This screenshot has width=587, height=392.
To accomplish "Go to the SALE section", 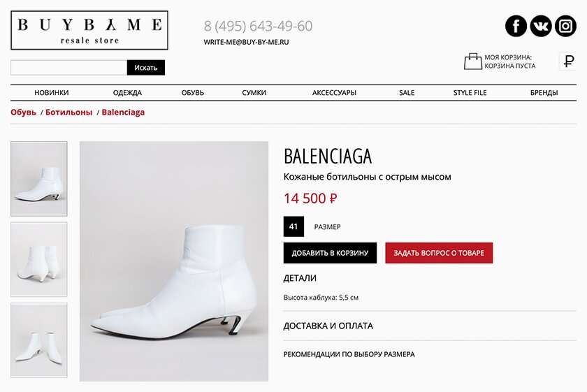I will pyautogui.click(x=407, y=93).
